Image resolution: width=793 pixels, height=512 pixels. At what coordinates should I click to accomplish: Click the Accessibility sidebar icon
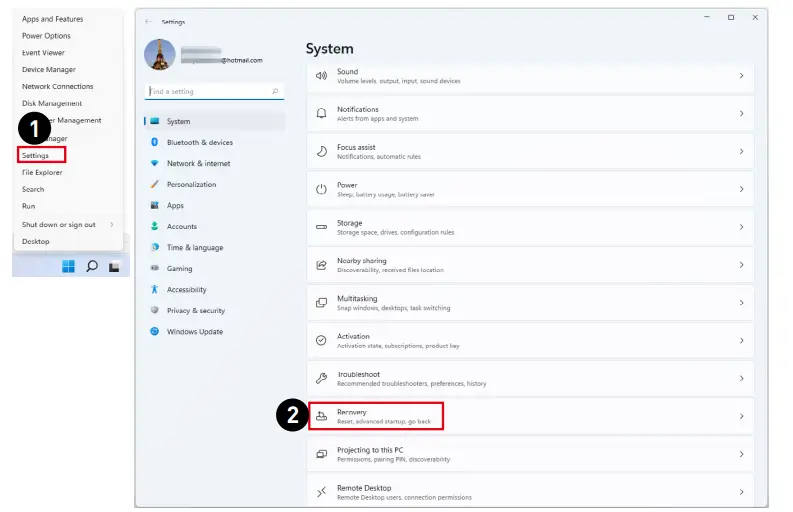click(x=155, y=290)
